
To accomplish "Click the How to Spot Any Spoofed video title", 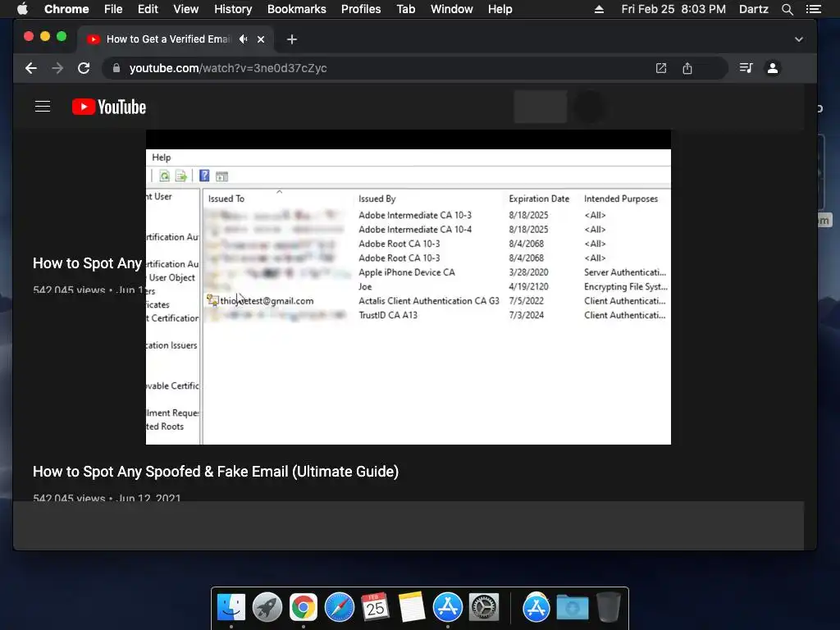I will [x=216, y=472].
